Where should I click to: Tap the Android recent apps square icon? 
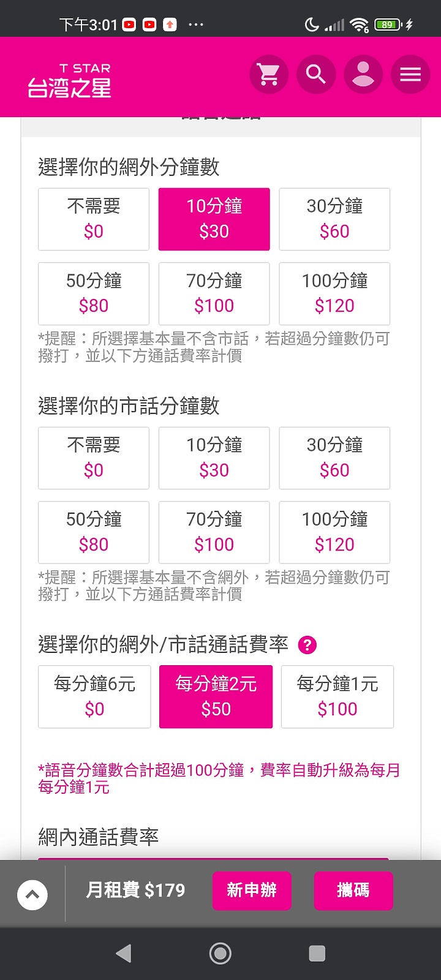[x=317, y=953]
